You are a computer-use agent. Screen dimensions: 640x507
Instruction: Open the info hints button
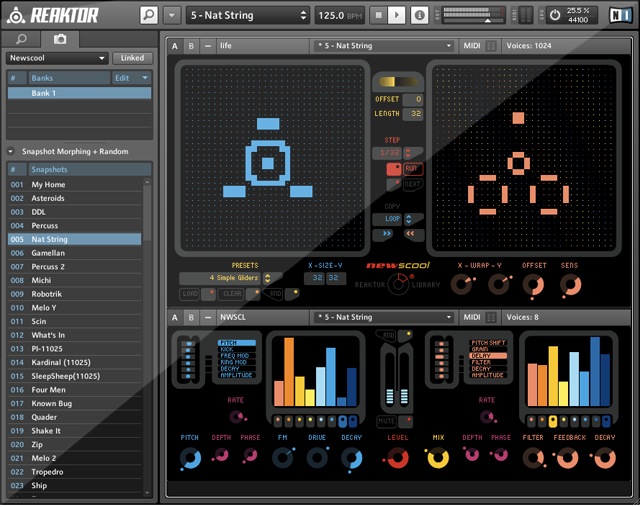click(419, 16)
